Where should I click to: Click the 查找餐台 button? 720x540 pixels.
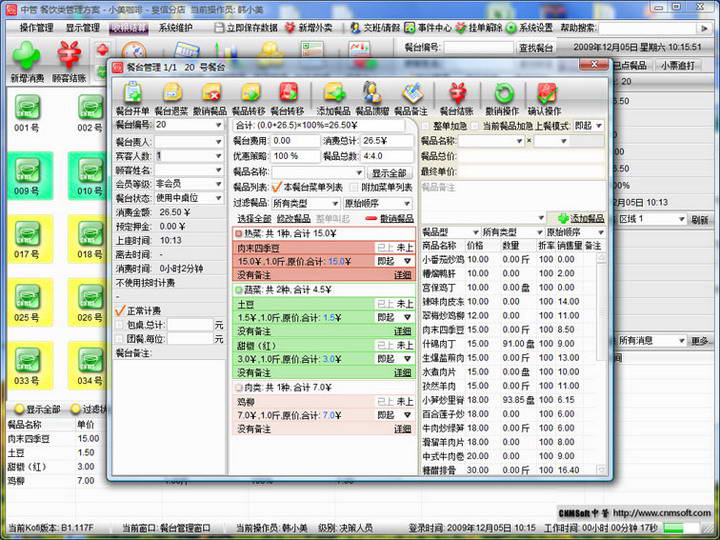[536, 48]
